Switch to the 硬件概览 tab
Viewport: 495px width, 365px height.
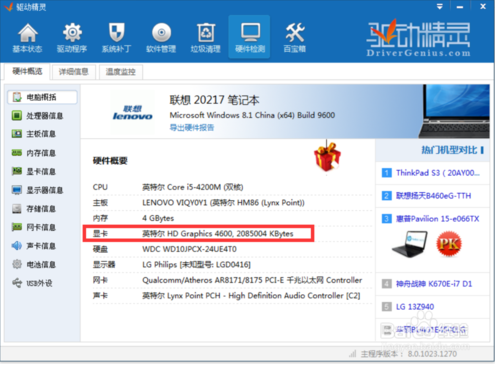click(28, 71)
